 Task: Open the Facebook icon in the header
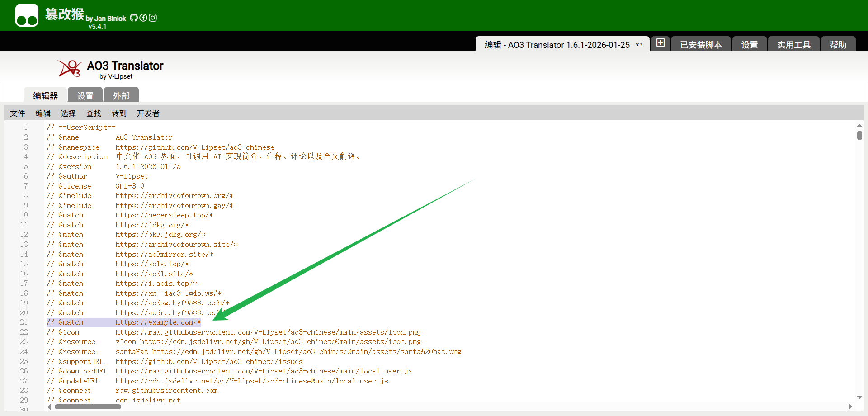click(x=143, y=18)
